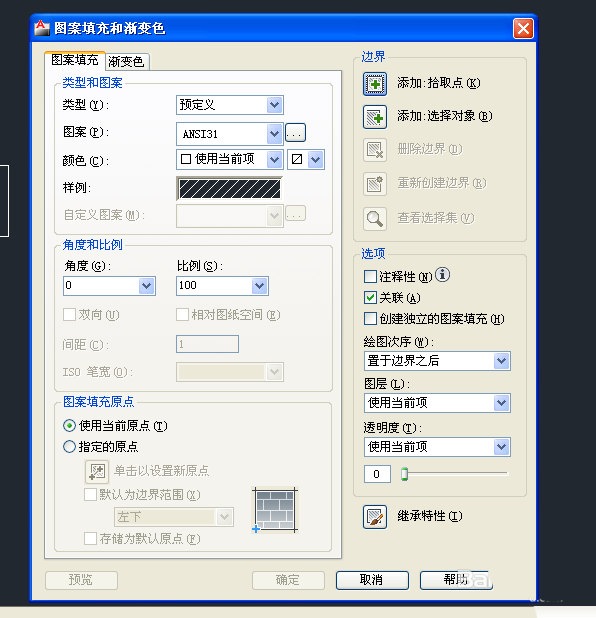Viewport: 596px width, 618px height.
Task: Click the 继承特性 (I) label
Action: 430,516
